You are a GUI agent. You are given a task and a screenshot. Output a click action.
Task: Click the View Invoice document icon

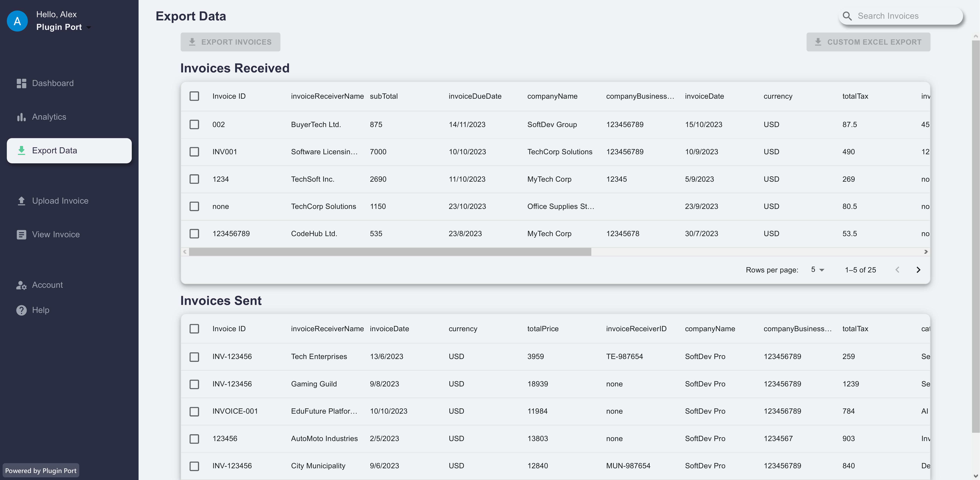coord(21,235)
